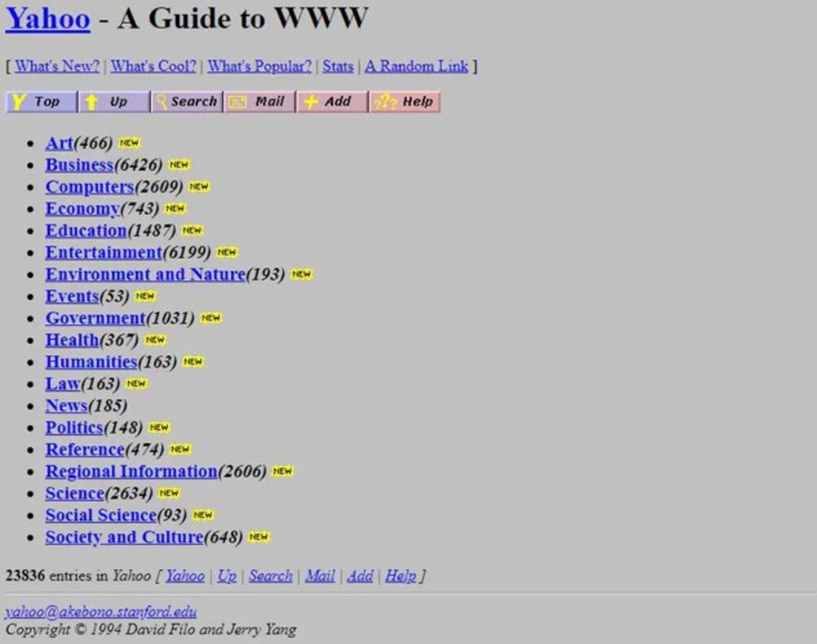
Task: Open the Help toolbar icon
Action: coord(405,101)
